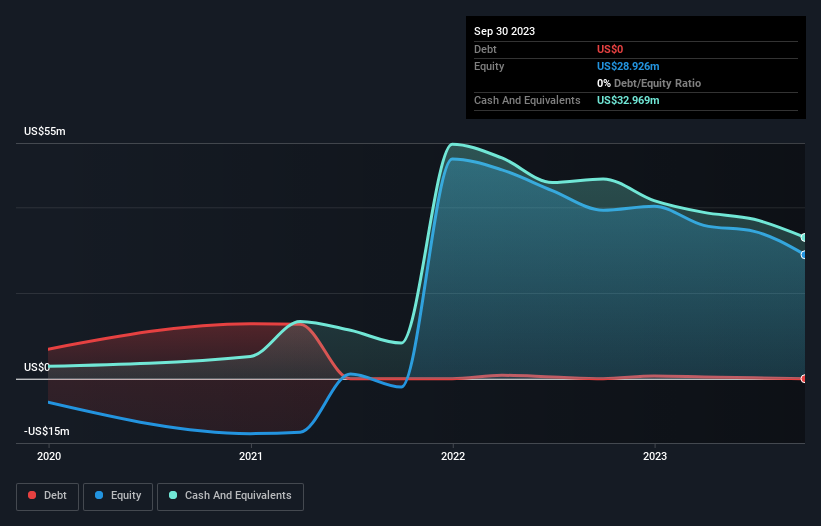Screen dimensions: 821x526
Task: Toggle the Debt legend button
Action: click(47, 496)
